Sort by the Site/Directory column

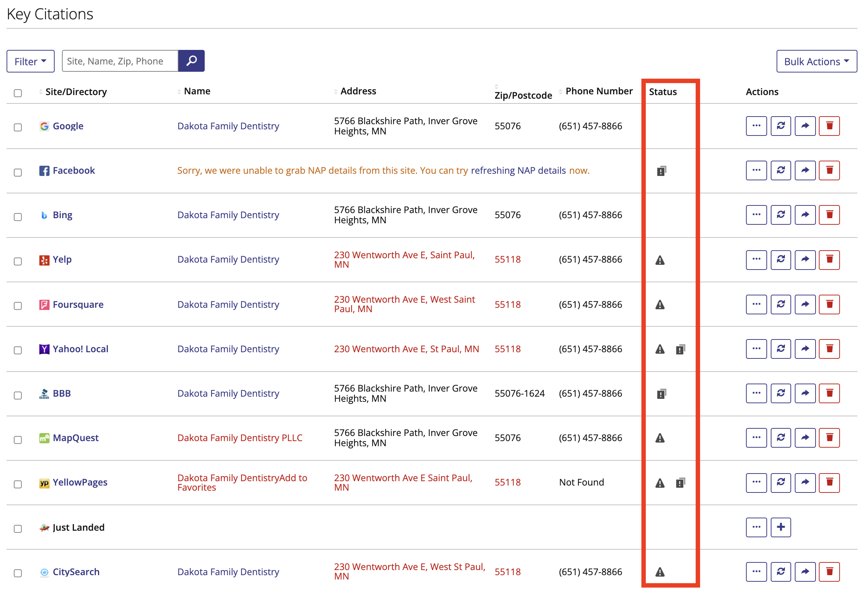pos(40,91)
